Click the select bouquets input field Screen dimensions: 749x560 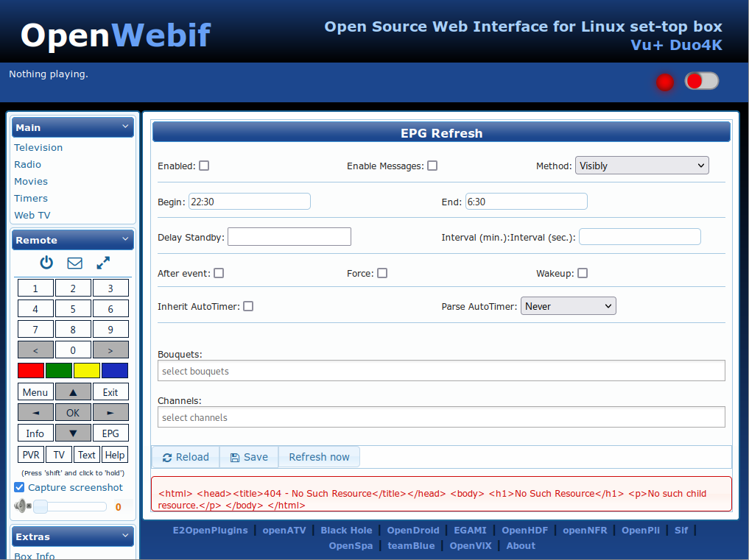click(x=440, y=370)
